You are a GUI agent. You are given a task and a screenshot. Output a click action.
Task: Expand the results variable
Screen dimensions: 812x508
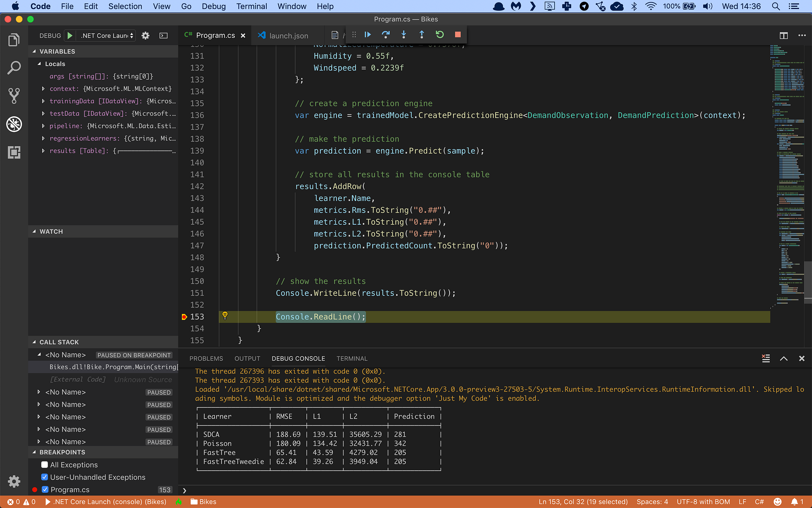click(x=43, y=151)
